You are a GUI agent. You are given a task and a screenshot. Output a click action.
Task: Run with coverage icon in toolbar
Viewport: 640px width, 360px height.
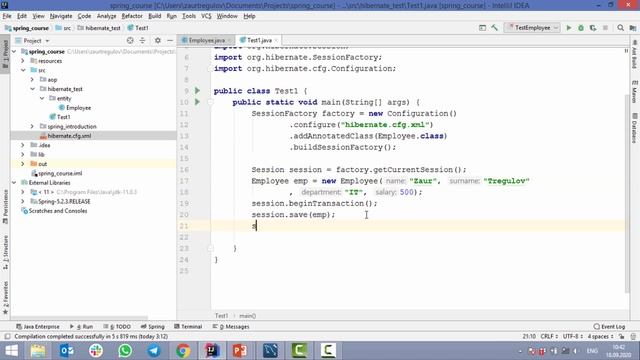click(x=593, y=28)
